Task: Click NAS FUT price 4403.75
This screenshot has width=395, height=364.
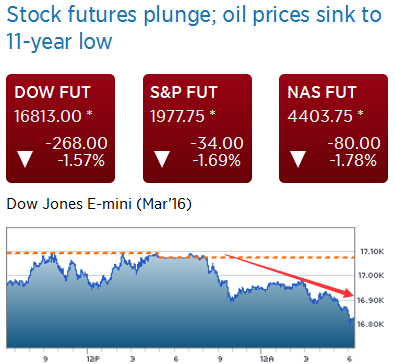Action: 320,116
